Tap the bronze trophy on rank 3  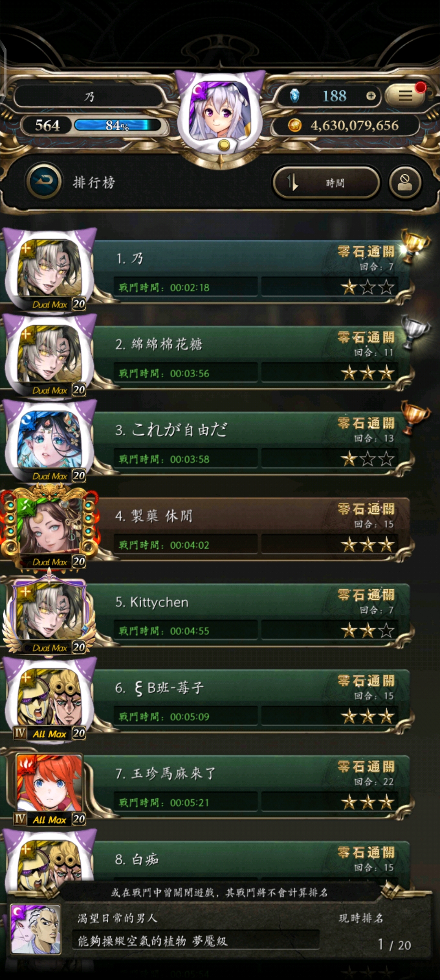point(415,417)
